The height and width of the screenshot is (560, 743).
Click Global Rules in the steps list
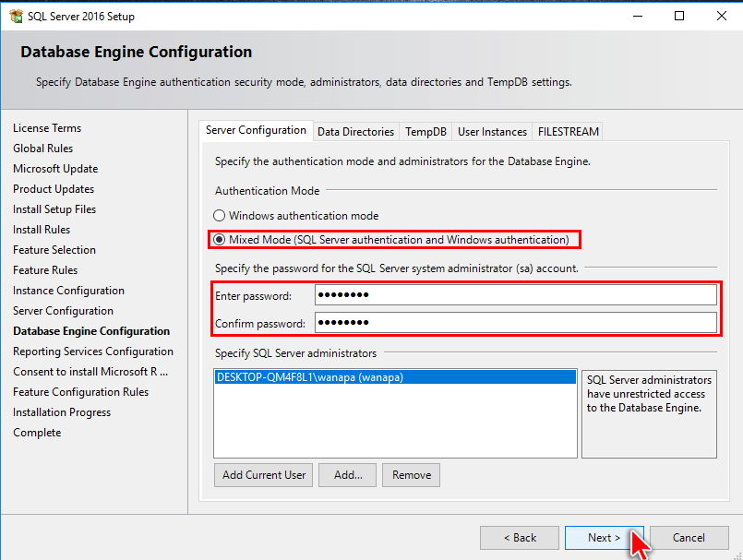[43, 149]
